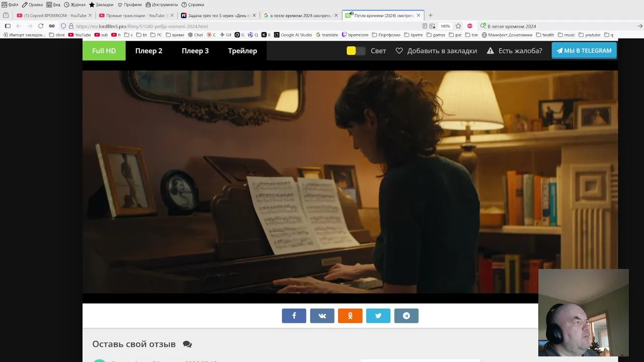Close the "Прямые трансляции - YouTube" tab
This screenshot has height=362, width=644.
[172, 16]
